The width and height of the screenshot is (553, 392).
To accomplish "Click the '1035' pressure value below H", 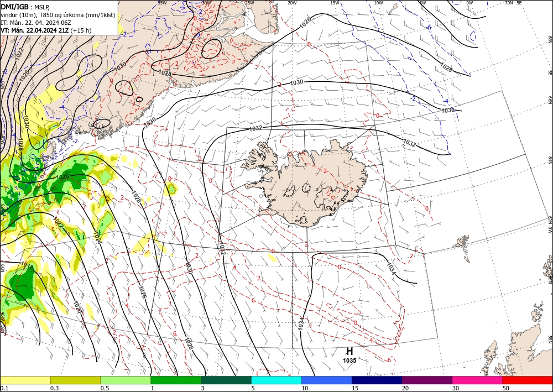I will pos(349,360).
